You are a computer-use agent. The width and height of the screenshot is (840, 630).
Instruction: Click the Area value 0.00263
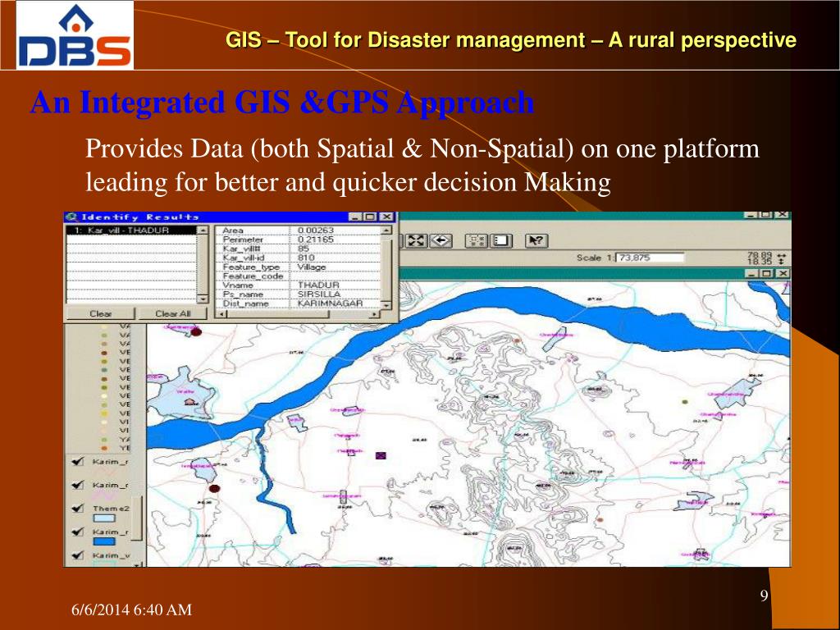(x=316, y=231)
